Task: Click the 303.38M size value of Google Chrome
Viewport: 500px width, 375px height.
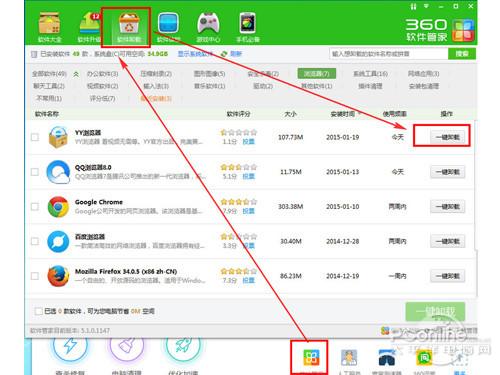Action: coord(291,207)
